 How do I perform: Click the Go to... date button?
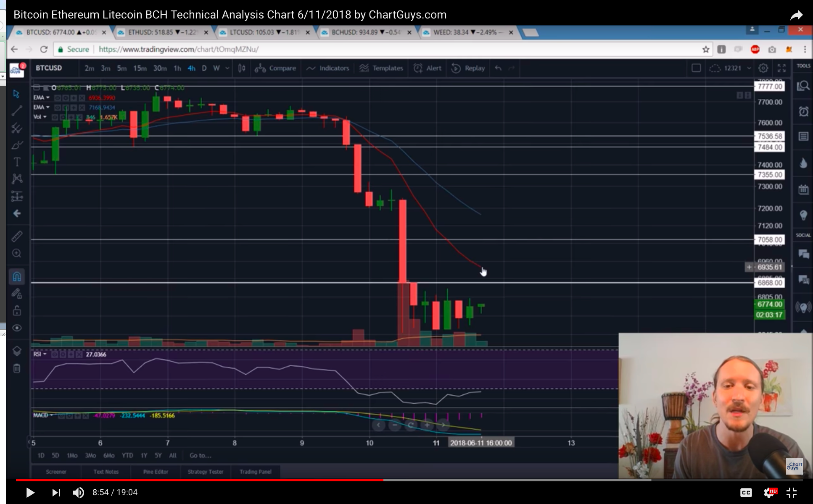click(x=201, y=455)
